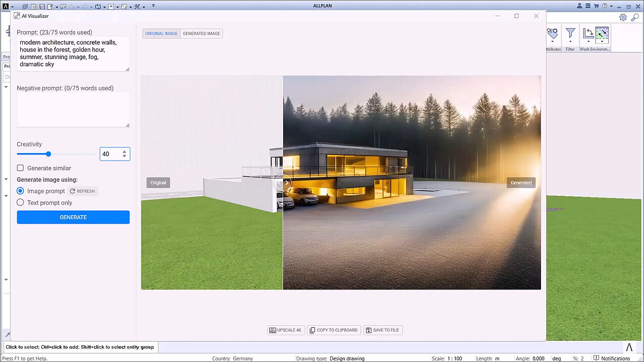Image resolution: width=644 pixels, height=362 pixels.
Task: Click the Save icon in quick access toolbar
Action: tap(42, 7)
